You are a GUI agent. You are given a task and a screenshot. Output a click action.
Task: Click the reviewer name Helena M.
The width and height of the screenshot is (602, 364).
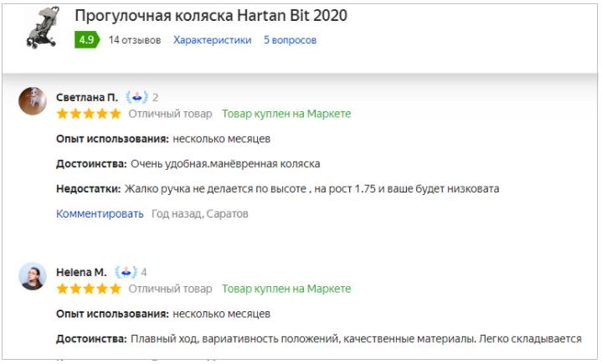(81, 272)
